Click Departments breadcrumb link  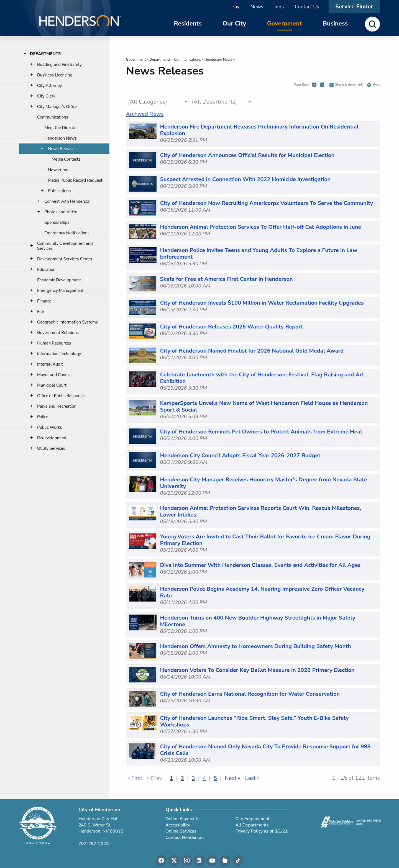pos(160,59)
